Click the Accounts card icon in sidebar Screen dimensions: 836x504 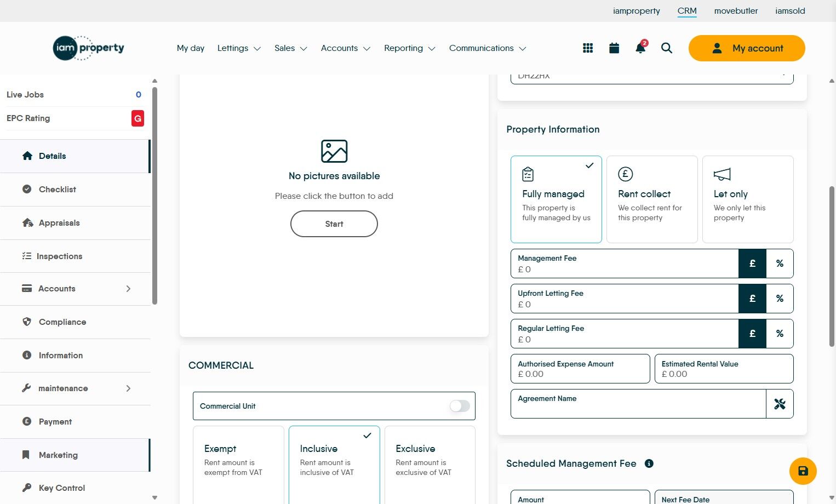(x=26, y=289)
